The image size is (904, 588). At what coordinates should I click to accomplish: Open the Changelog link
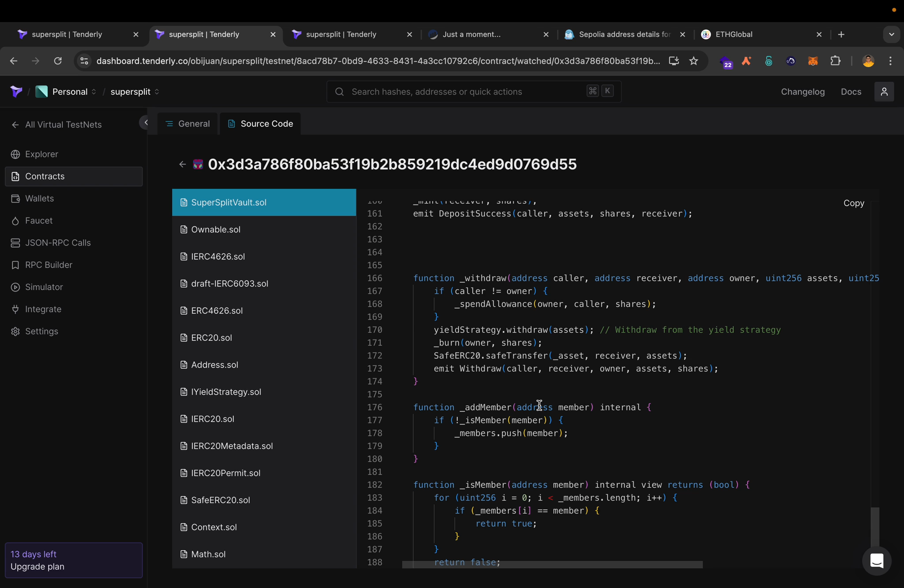click(x=802, y=91)
